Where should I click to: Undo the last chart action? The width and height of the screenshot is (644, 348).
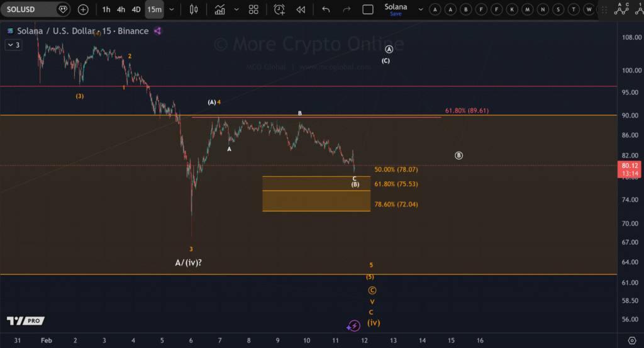pos(326,9)
